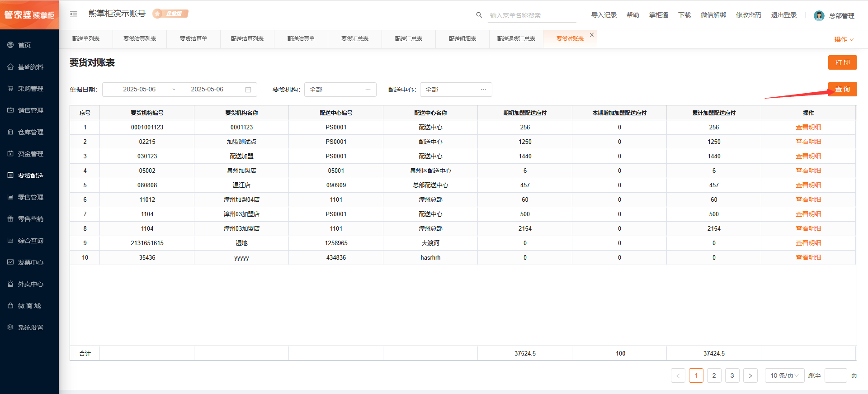Open the 配送中心 selector
Image resolution: width=868 pixels, height=394 pixels.
[456, 90]
